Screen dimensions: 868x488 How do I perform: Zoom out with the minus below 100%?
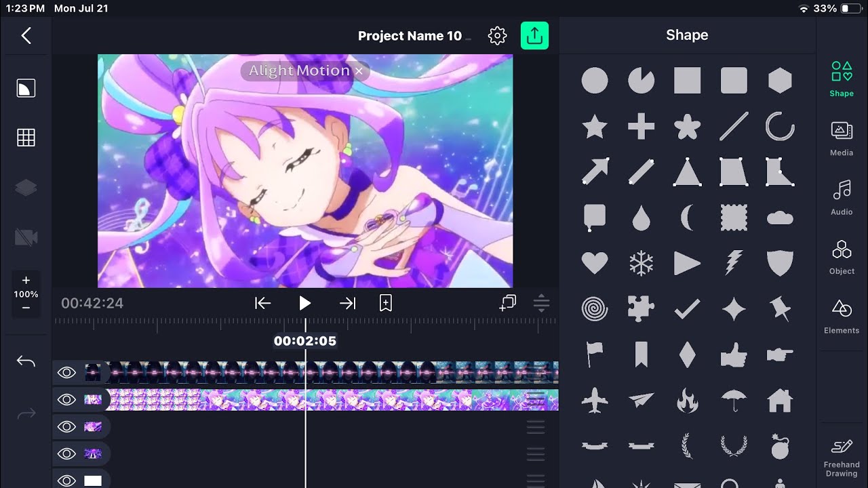(26, 308)
